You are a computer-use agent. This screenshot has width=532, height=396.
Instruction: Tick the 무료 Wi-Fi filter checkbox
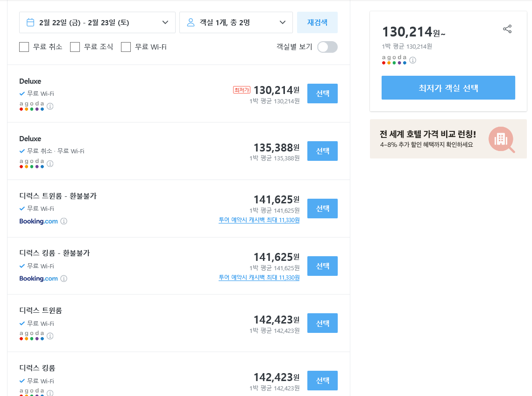coord(126,47)
